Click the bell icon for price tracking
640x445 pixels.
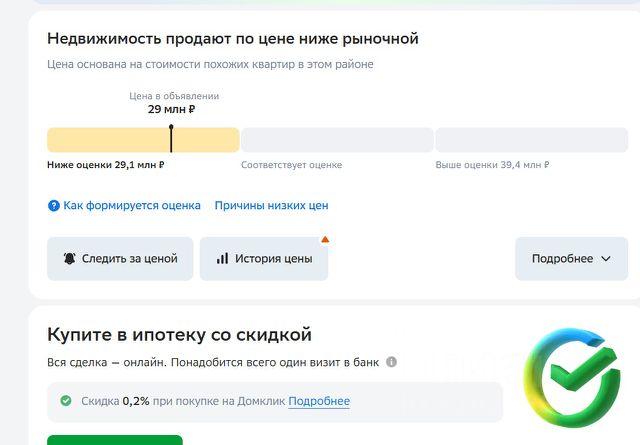(x=69, y=259)
